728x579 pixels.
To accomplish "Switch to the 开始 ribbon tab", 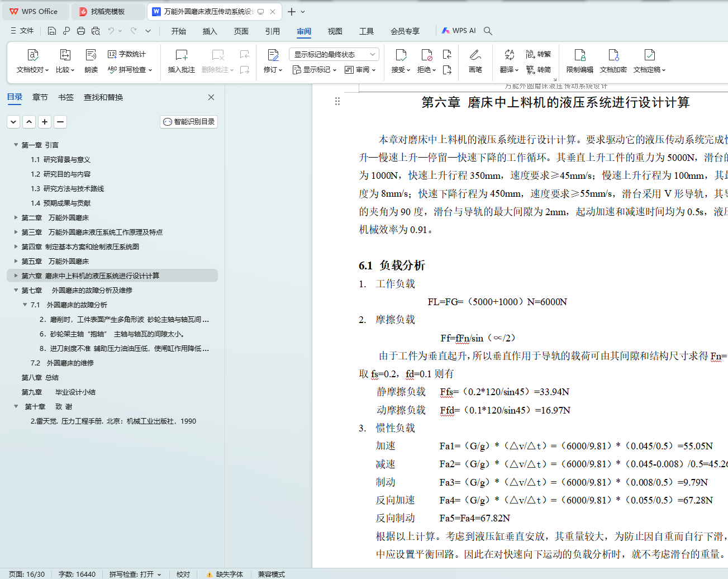I will (x=179, y=31).
